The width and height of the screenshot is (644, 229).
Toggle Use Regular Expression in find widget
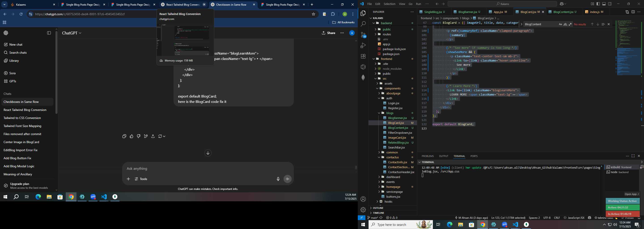tap(570, 24)
